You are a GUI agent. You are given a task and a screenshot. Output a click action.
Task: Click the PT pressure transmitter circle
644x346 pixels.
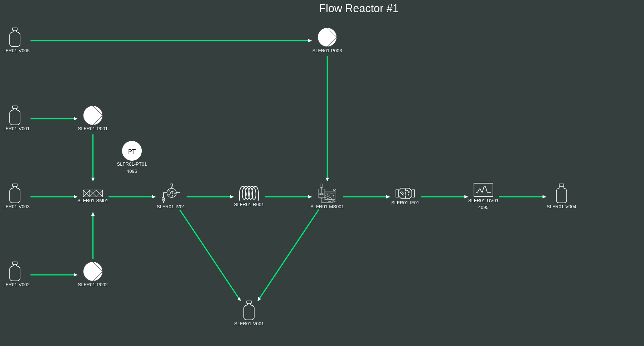click(x=132, y=151)
